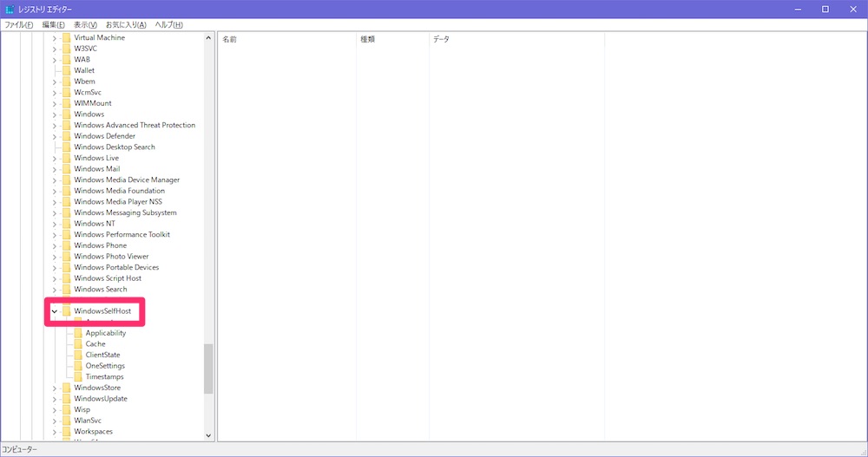Click the Windows Script Host folder icon
Viewport: 868px width, 457px height.
67,278
